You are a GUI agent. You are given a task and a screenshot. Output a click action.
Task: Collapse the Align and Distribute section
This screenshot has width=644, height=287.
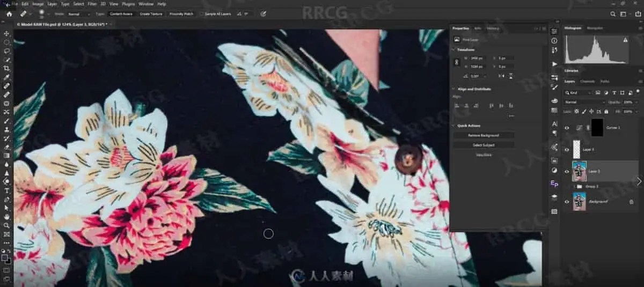coord(453,89)
